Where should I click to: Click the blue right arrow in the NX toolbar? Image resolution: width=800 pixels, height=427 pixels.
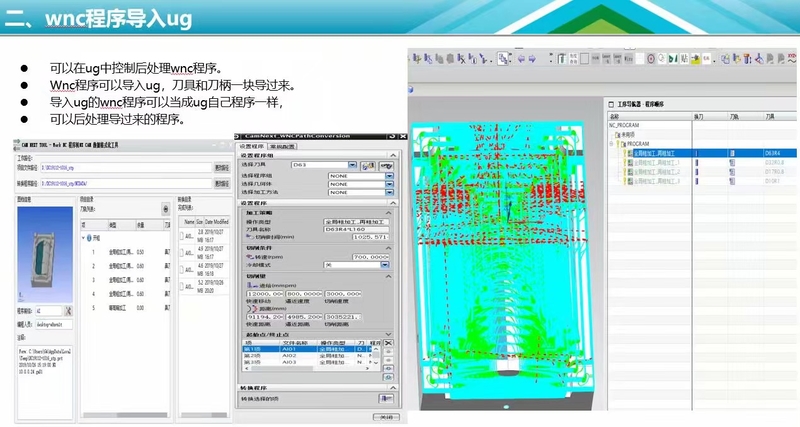pos(532,59)
